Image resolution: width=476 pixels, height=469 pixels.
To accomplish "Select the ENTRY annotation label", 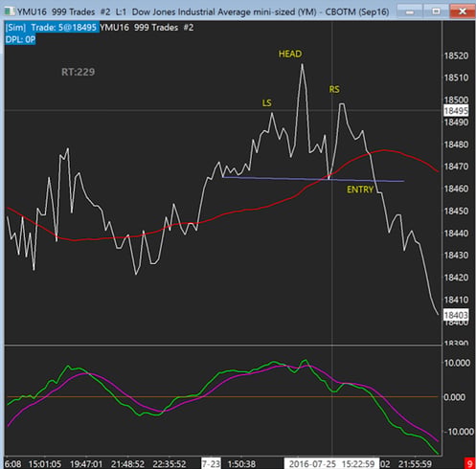I will (360, 190).
